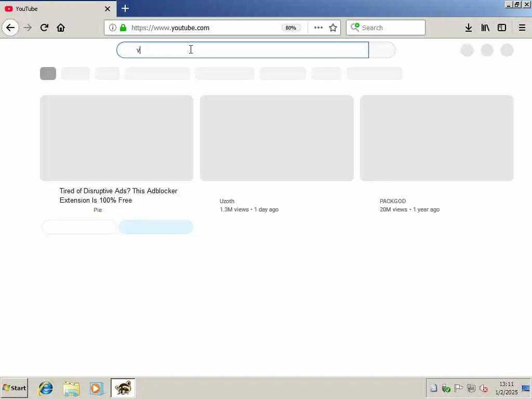Open the page actions three-dot menu
Screen dimensions: 532x399
pyautogui.click(x=318, y=28)
